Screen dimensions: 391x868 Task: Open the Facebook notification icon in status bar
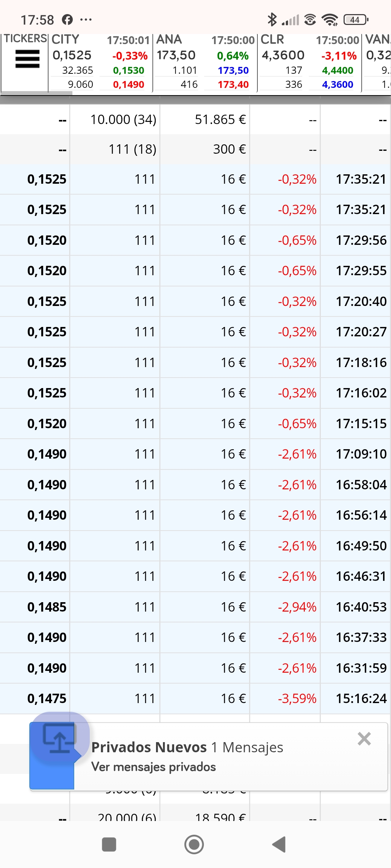pos(67,20)
